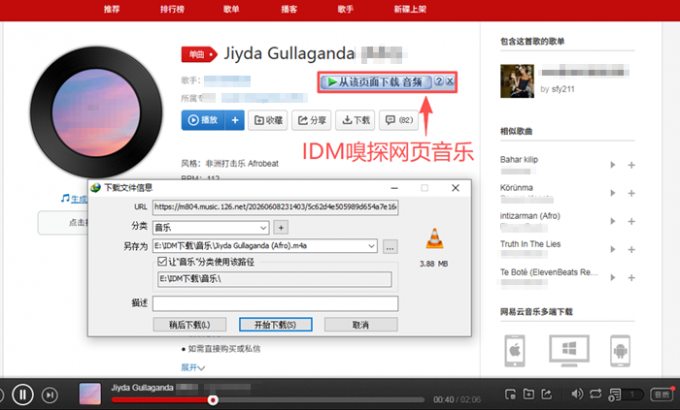Play similar song Bahar kilip
The height and width of the screenshot is (410, 680).
(613, 165)
